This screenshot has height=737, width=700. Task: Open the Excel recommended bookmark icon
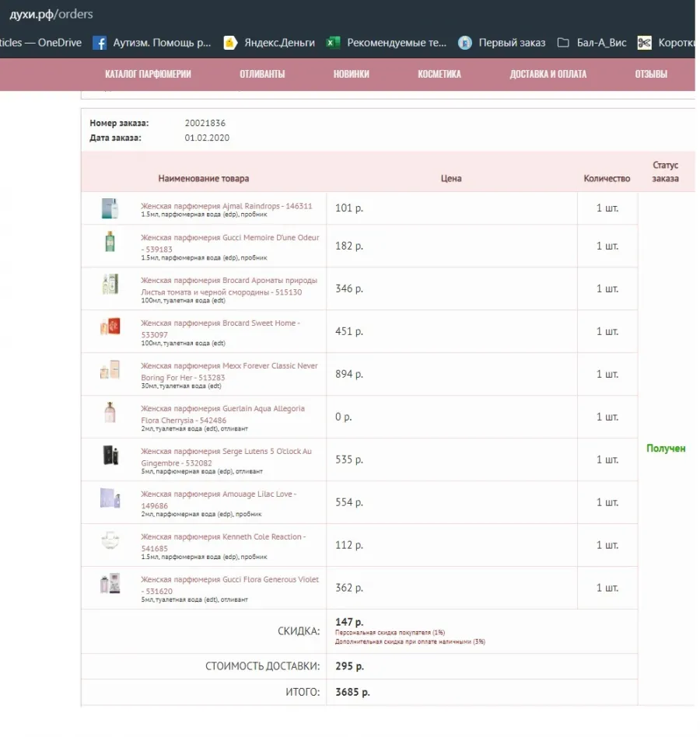[333, 43]
